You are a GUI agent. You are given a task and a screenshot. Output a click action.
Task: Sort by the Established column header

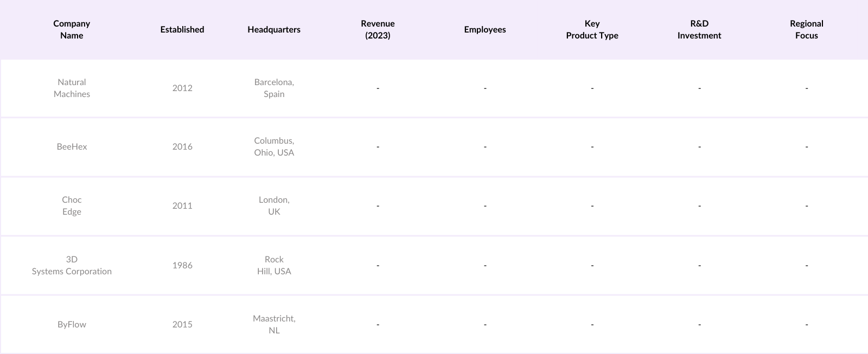click(182, 29)
